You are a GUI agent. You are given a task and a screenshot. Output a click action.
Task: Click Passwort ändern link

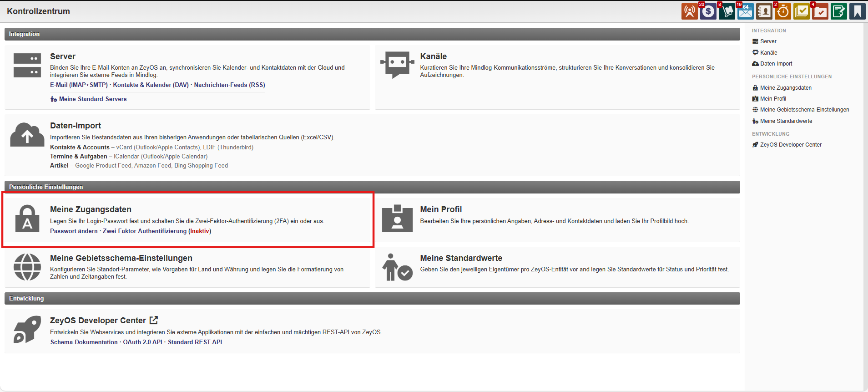click(74, 231)
